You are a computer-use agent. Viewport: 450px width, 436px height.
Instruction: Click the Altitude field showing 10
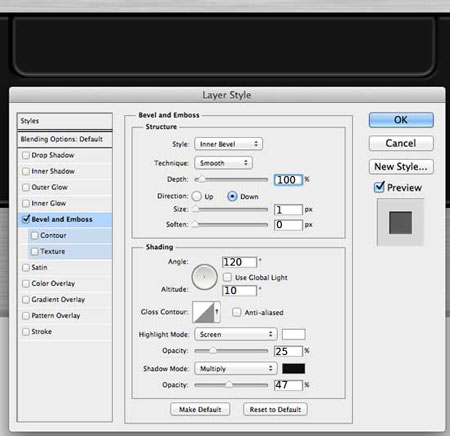(x=239, y=290)
